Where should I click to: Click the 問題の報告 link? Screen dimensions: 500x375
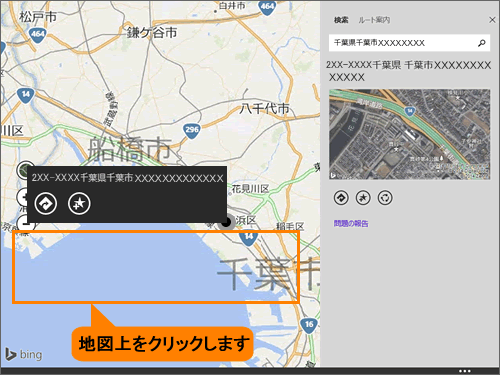pos(351,224)
